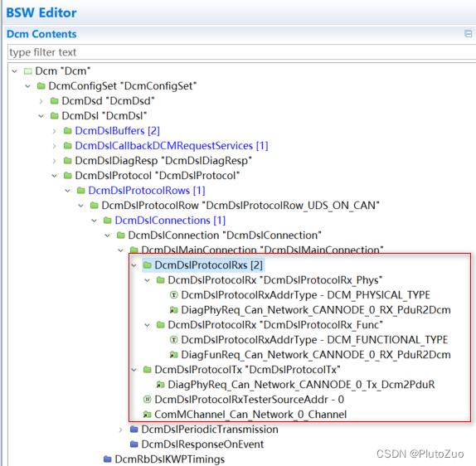Screen dimensions: 476x466
Task: Select DcmDslProtocolRow_UDS_ON_CAN tree item
Action: tap(240, 206)
